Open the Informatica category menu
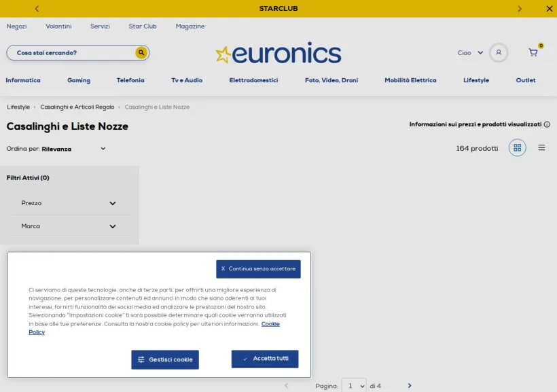 (23, 80)
